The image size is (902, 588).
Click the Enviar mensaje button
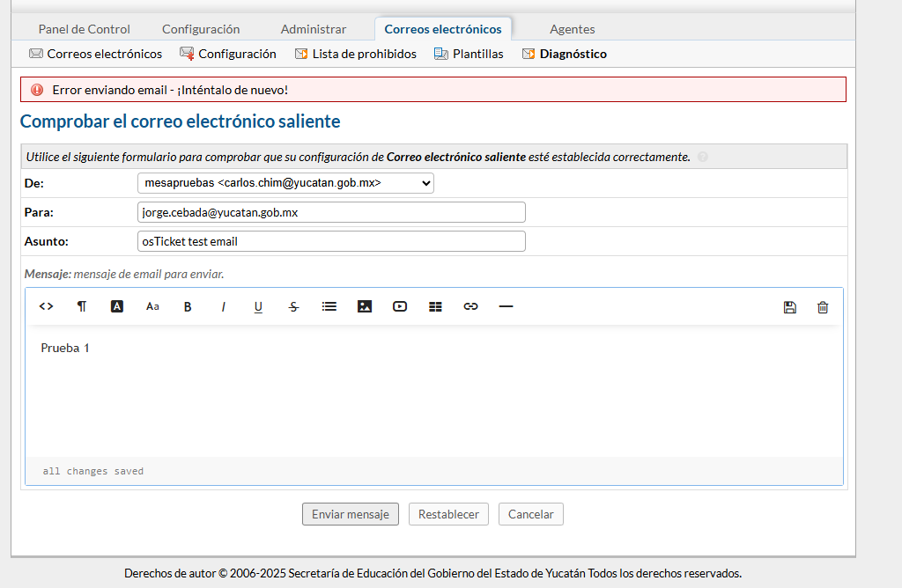point(351,514)
